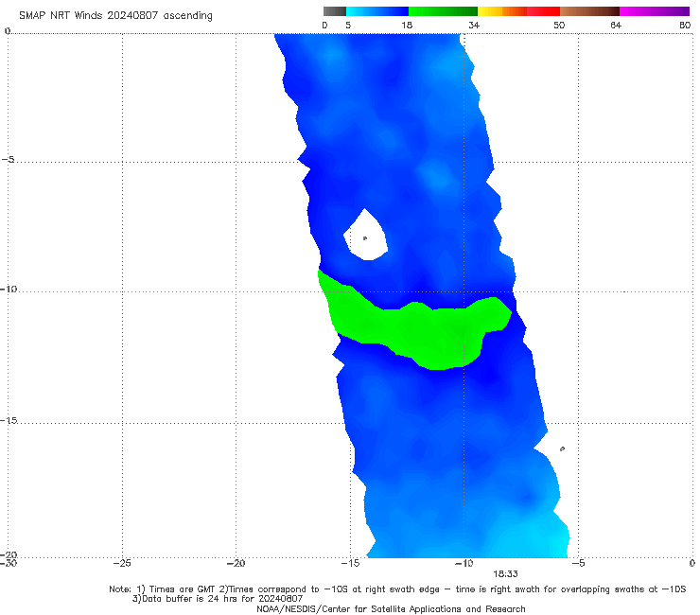Viewport: 700px width, 615px height.
Task: Click the latitude axis label "-10"
Action: (x=9, y=289)
